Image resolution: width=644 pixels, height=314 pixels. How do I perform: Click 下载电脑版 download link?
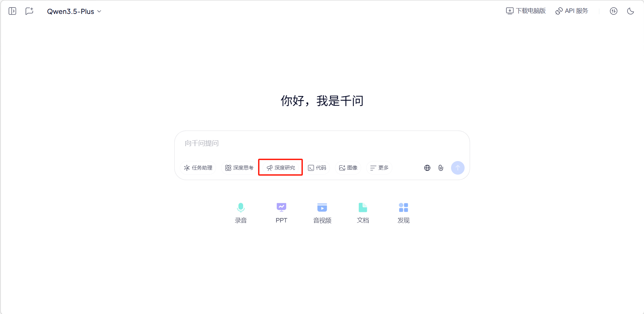(526, 11)
